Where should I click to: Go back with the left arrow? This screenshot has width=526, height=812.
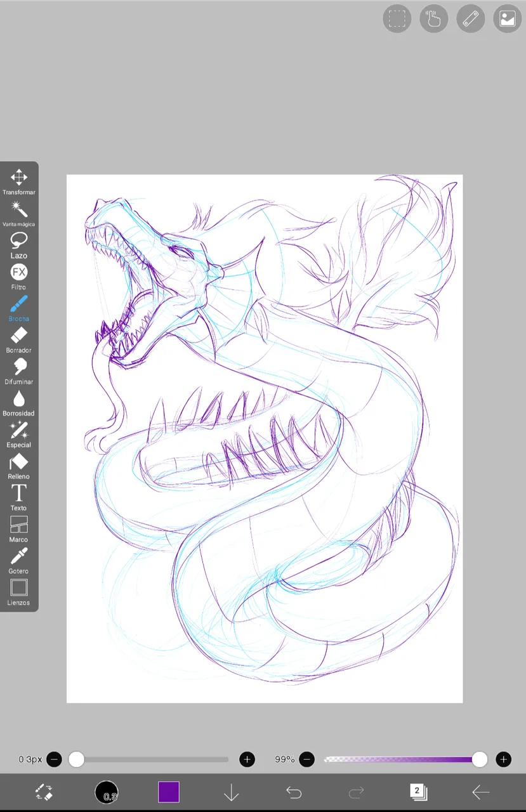click(481, 792)
